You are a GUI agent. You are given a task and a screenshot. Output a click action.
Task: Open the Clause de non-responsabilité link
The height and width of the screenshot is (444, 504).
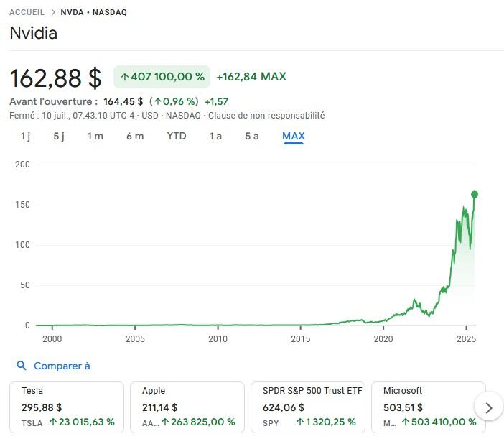(266, 116)
